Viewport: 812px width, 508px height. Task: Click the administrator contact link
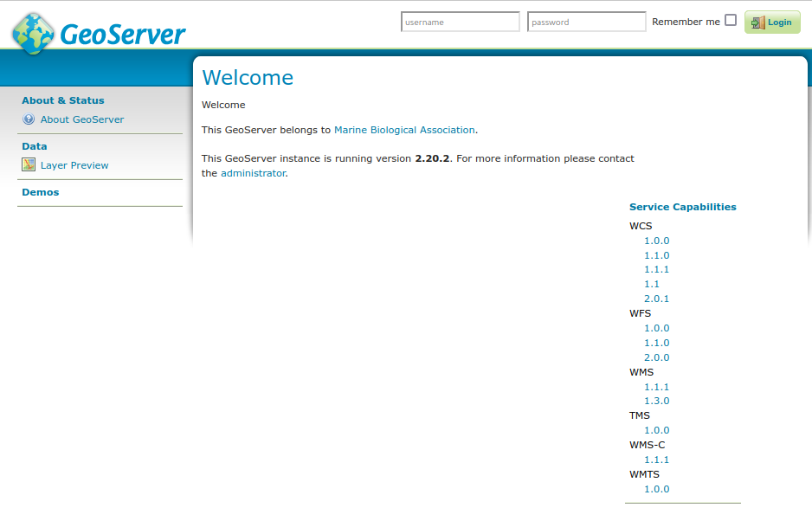254,173
